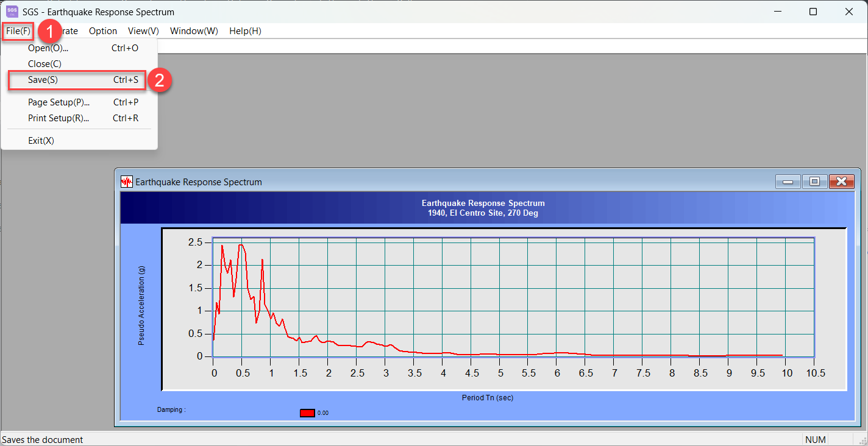Click the subtitle 1940, El Centro Site, 270 Deg
Screen dimensions: 868x446
483,213
